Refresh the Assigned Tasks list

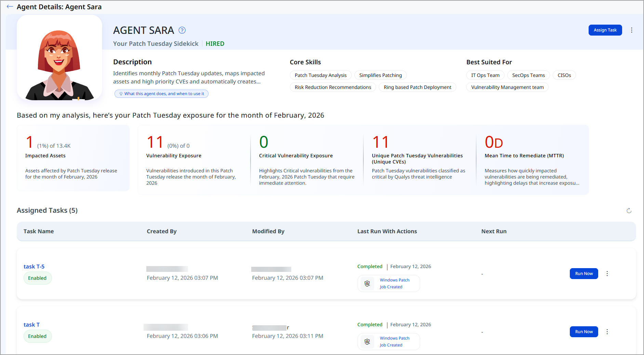(629, 211)
